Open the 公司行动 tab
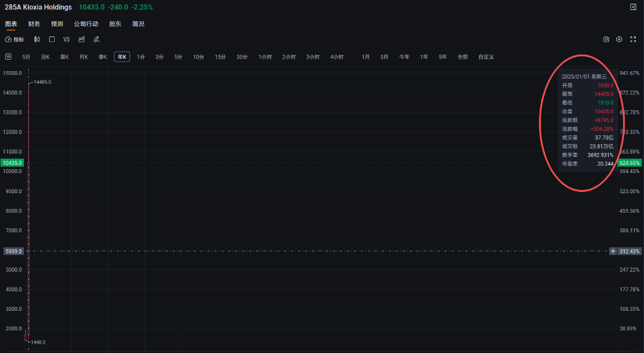 [x=86, y=24]
